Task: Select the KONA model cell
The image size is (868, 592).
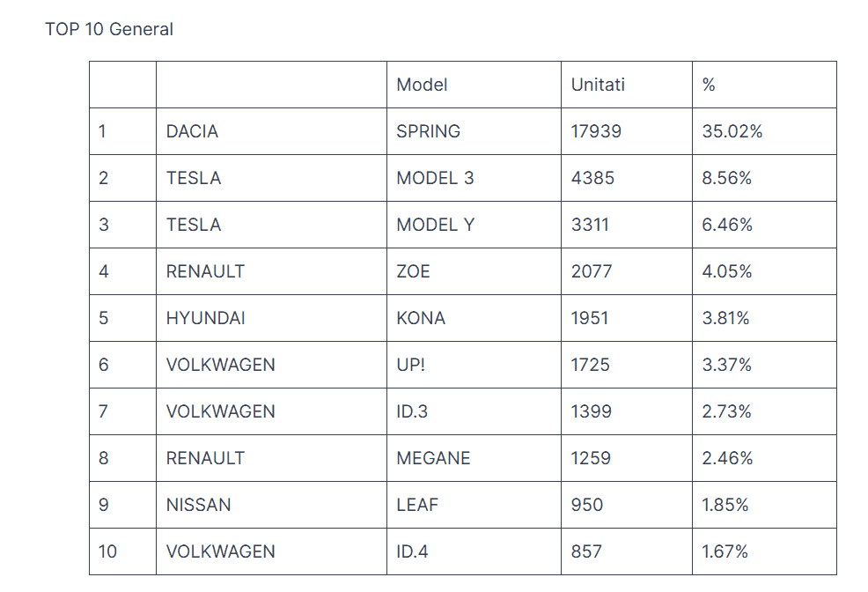Action: pyautogui.click(x=474, y=318)
